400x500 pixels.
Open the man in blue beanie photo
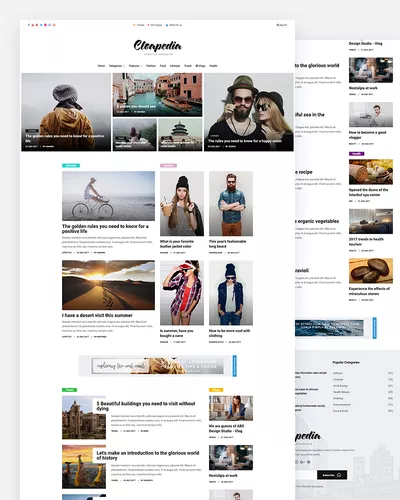(231, 293)
